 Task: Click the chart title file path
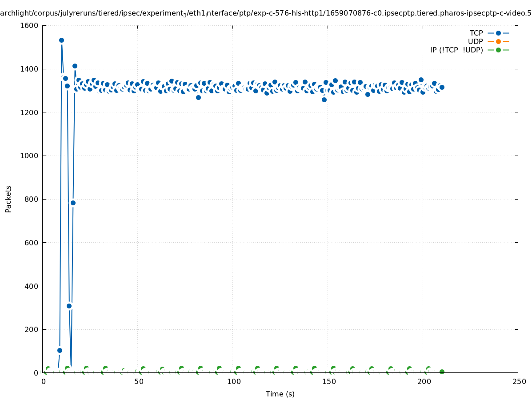(x=266, y=13)
